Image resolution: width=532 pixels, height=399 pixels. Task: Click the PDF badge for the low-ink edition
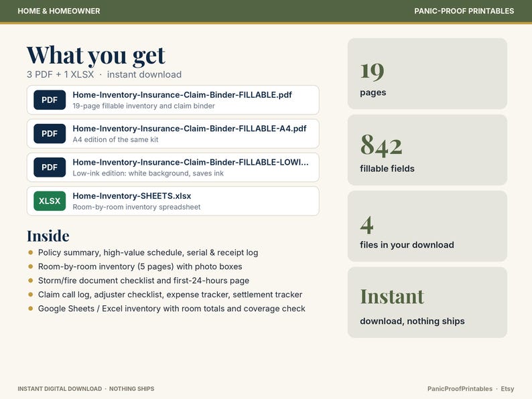point(50,167)
